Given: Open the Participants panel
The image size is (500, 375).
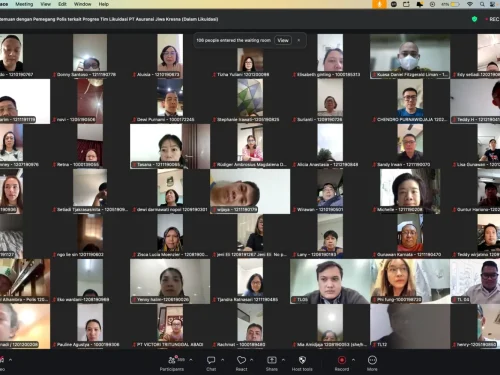Looking at the screenshot, I should [172, 363].
